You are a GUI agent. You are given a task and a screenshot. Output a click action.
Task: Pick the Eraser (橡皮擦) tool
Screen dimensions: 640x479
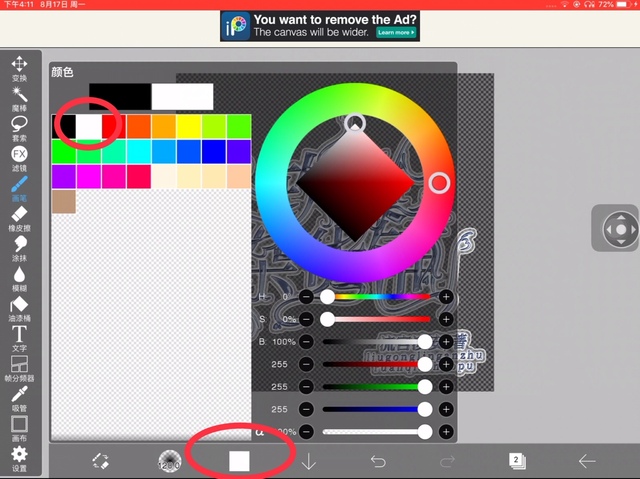tap(19, 216)
